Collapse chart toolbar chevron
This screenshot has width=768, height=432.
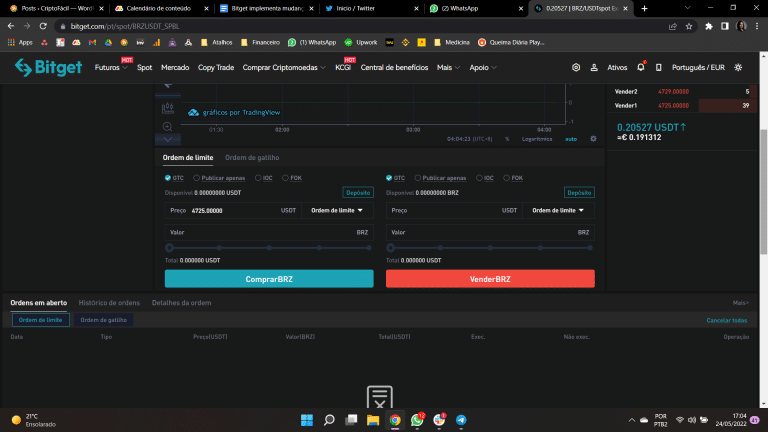click(168, 140)
